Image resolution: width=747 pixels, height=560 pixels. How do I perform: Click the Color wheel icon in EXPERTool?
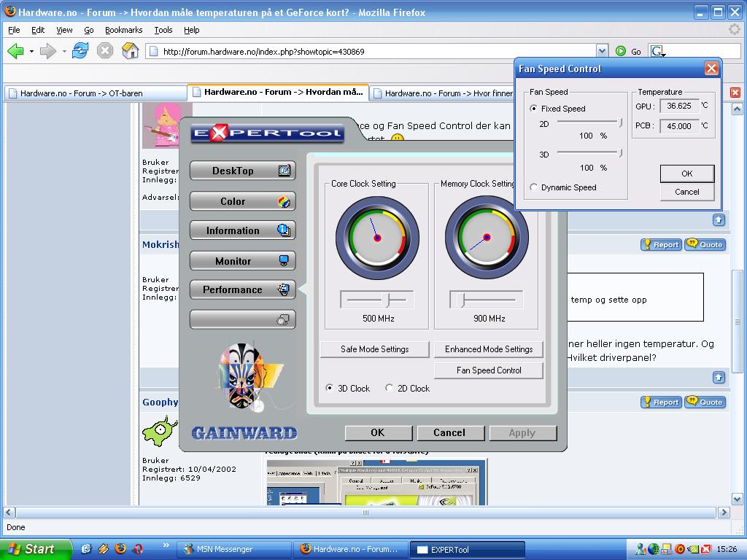point(284,201)
